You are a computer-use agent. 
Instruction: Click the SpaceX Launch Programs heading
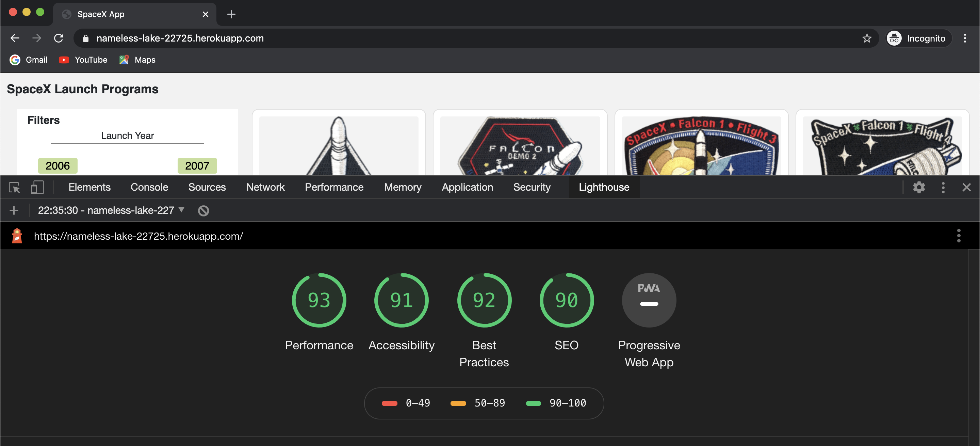(83, 89)
